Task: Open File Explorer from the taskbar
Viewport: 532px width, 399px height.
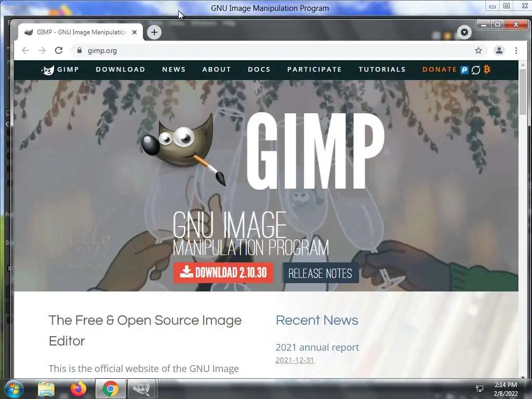Action: pos(46,389)
